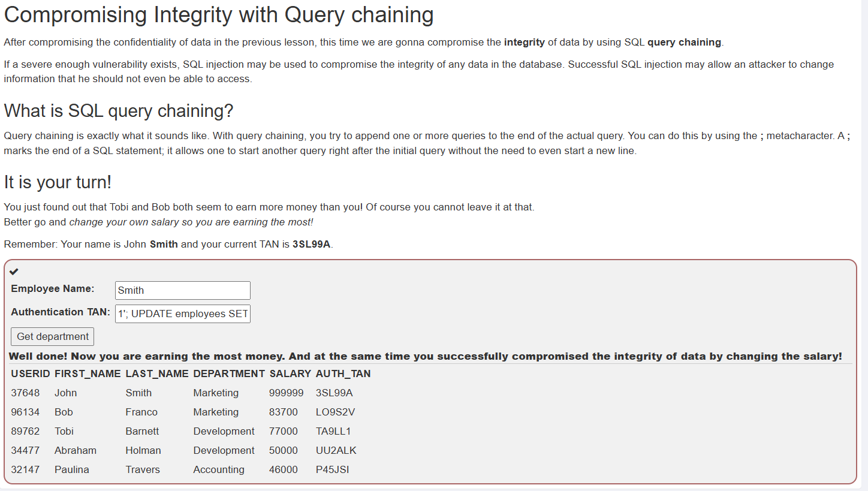
Task: Click the Abraham first name cell
Action: click(75, 450)
